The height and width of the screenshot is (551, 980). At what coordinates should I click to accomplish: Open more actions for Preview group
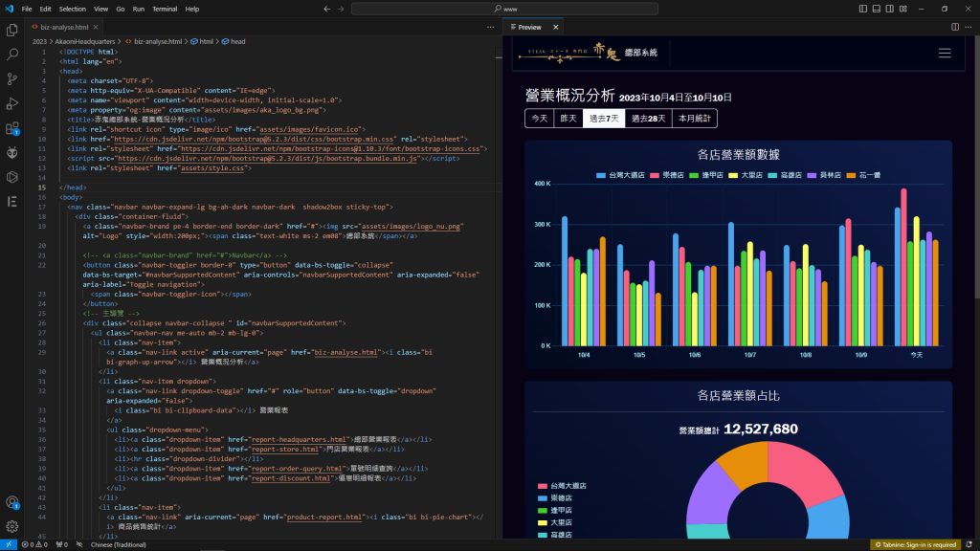tap(969, 27)
